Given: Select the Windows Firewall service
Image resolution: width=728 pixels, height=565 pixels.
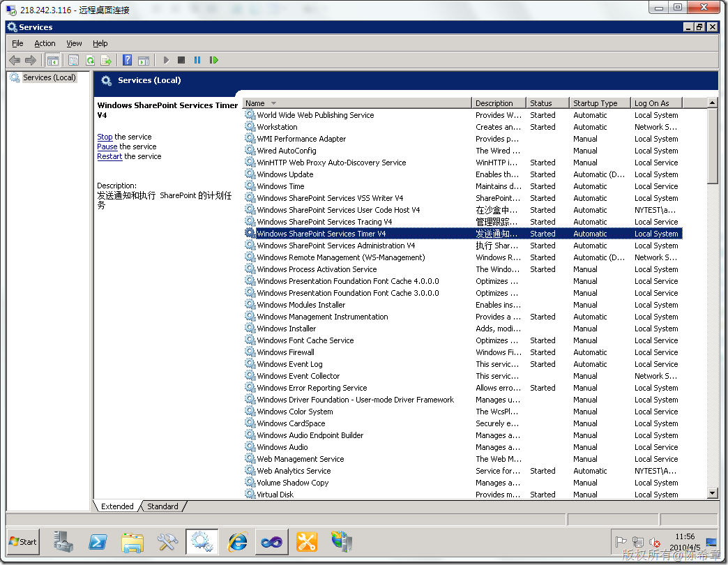Looking at the screenshot, I should 463,352.
